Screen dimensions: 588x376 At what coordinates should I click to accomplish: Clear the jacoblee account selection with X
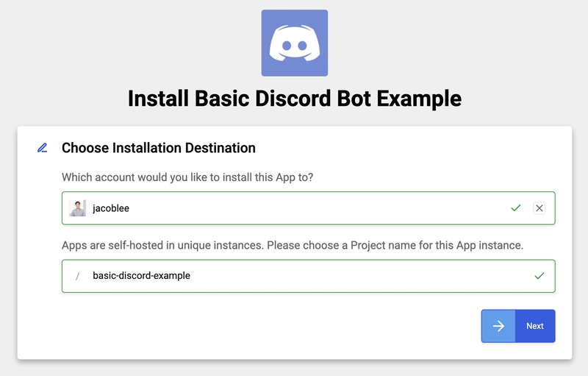539,208
